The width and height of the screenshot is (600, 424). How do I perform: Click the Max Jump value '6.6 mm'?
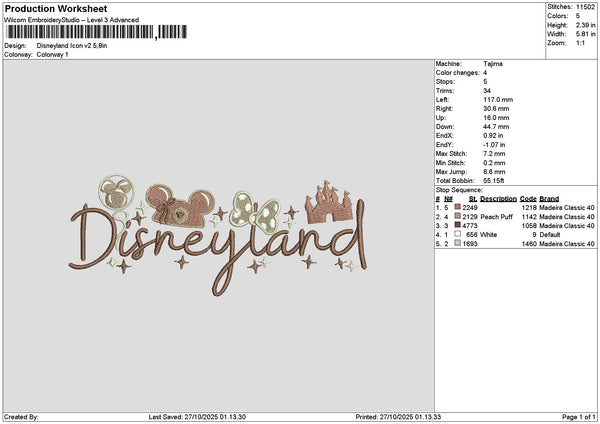(494, 172)
